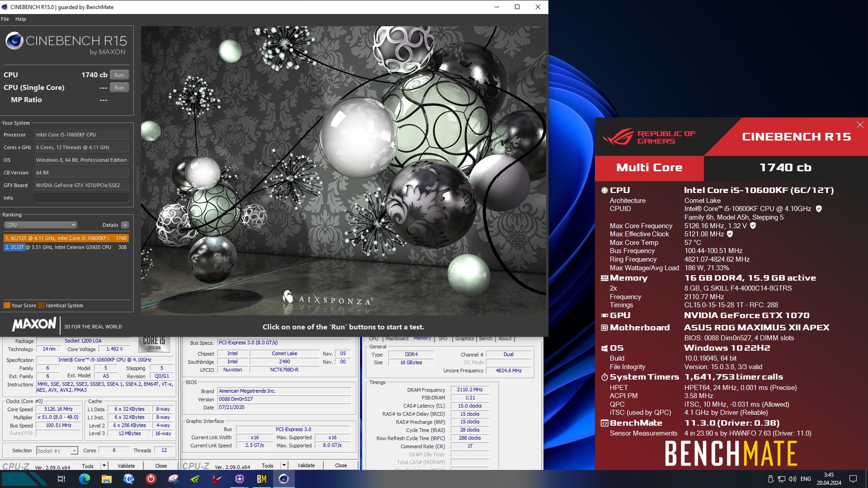Image resolution: width=868 pixels, height=488 pixels.
Task: Switch to the Memory tab in CPU-Z
Action: (422, 338)
